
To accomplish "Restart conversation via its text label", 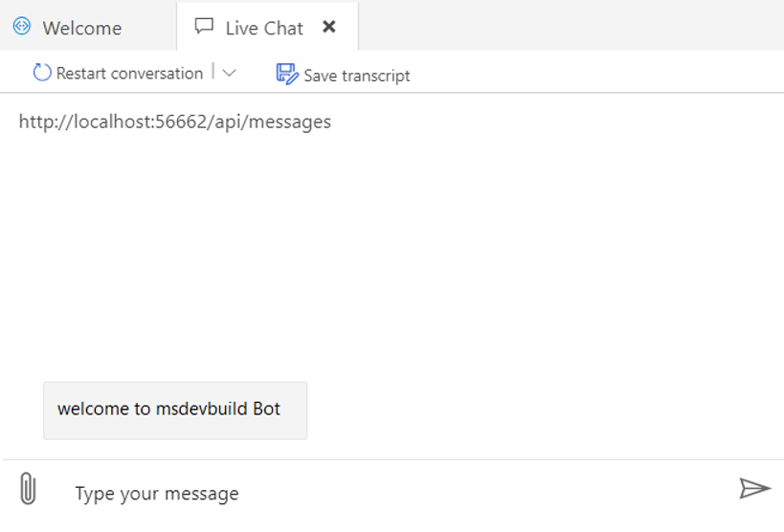I will pyautogui.click(x=129, y=74).
